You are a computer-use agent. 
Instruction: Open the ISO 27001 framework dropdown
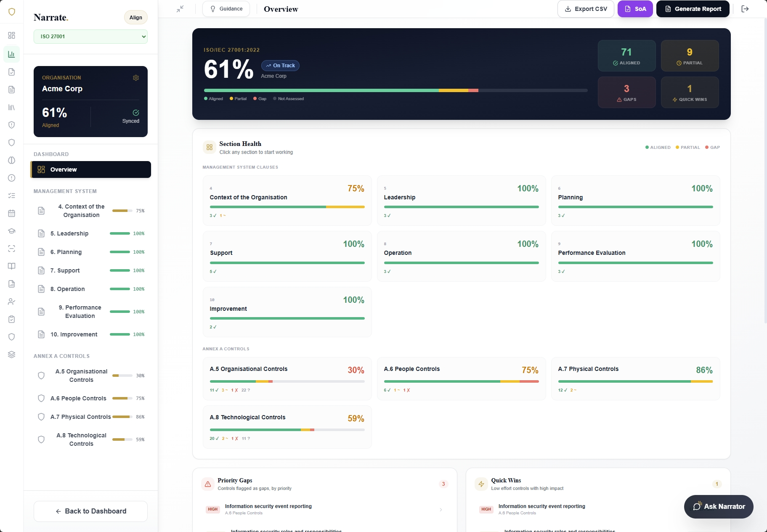90,37
